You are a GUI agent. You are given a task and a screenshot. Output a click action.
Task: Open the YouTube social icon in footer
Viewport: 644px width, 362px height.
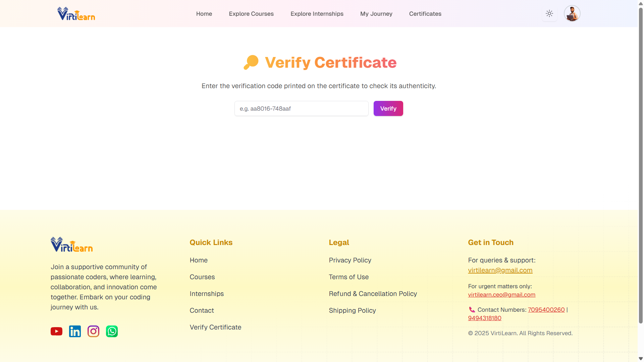(56, 331)
